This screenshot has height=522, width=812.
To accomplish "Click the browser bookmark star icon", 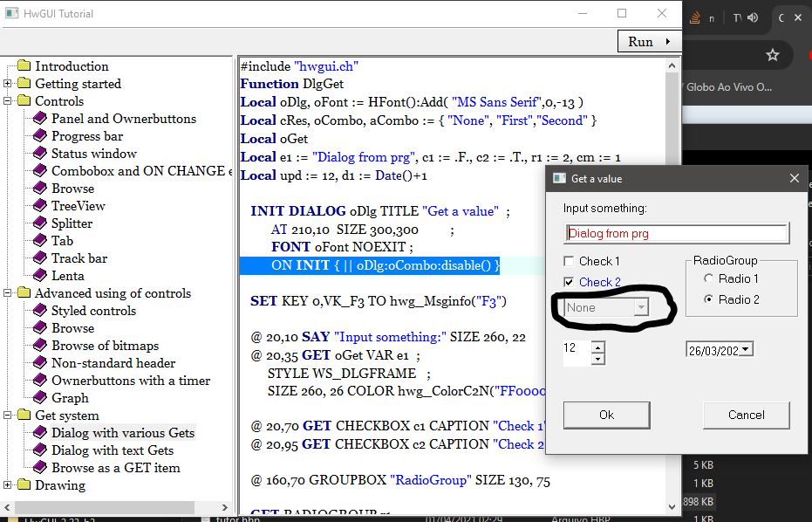I will coord(772,55).
